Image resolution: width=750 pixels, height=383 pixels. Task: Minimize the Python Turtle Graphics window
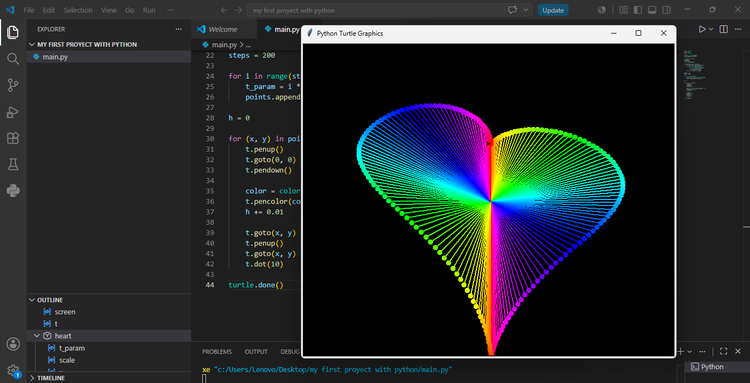coord(614,33)
